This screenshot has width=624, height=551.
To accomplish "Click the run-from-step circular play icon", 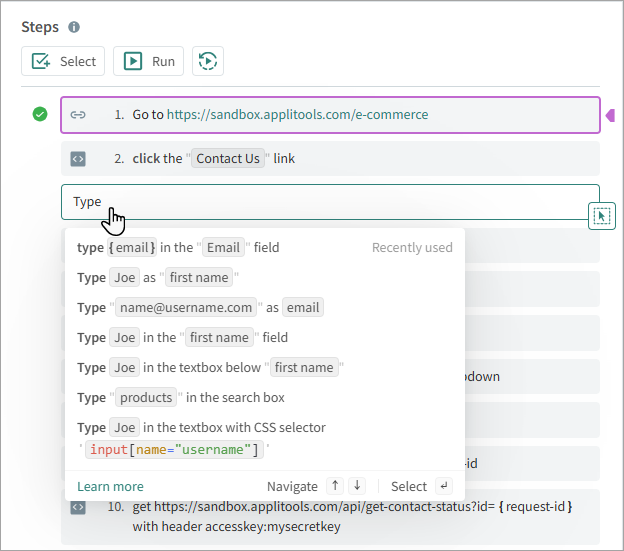I will point(208,61).
